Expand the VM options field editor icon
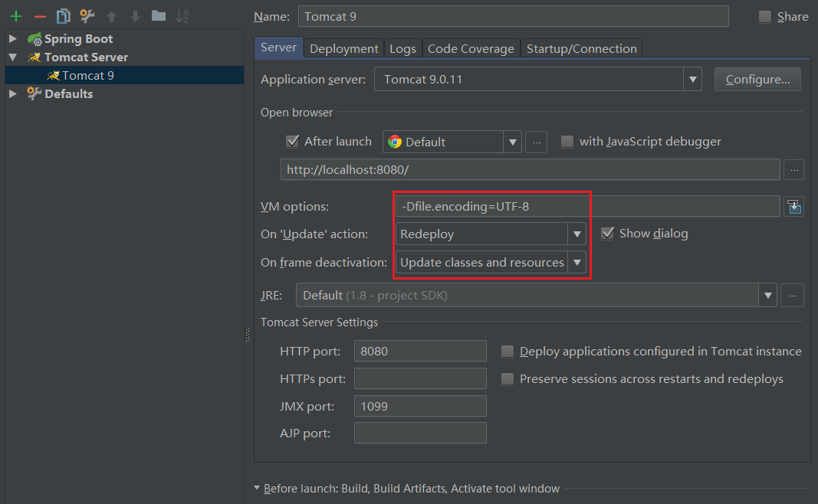 pos(794,206)
